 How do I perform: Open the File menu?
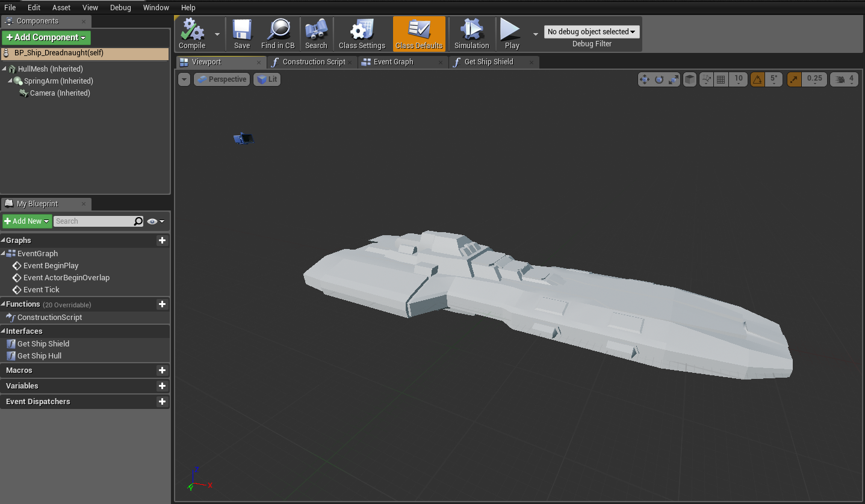(x=10, y=7)
